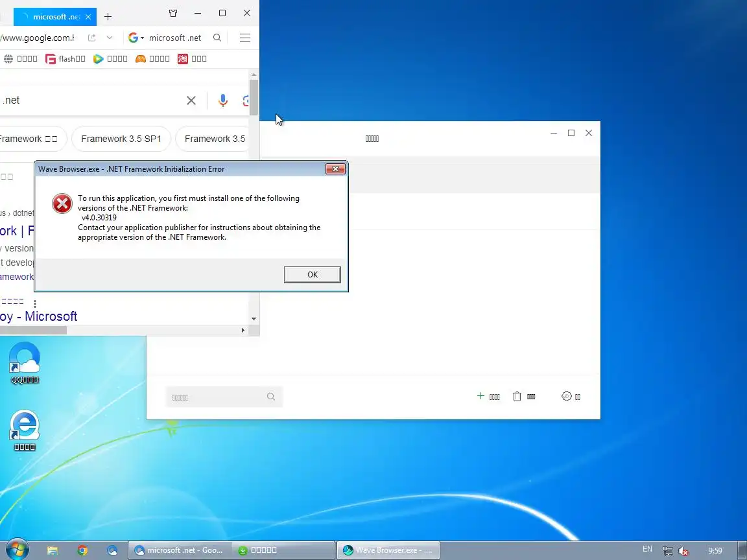
Task: Select the Framework 3.5 SP1 suggestion chip
Action: point(121,139)
